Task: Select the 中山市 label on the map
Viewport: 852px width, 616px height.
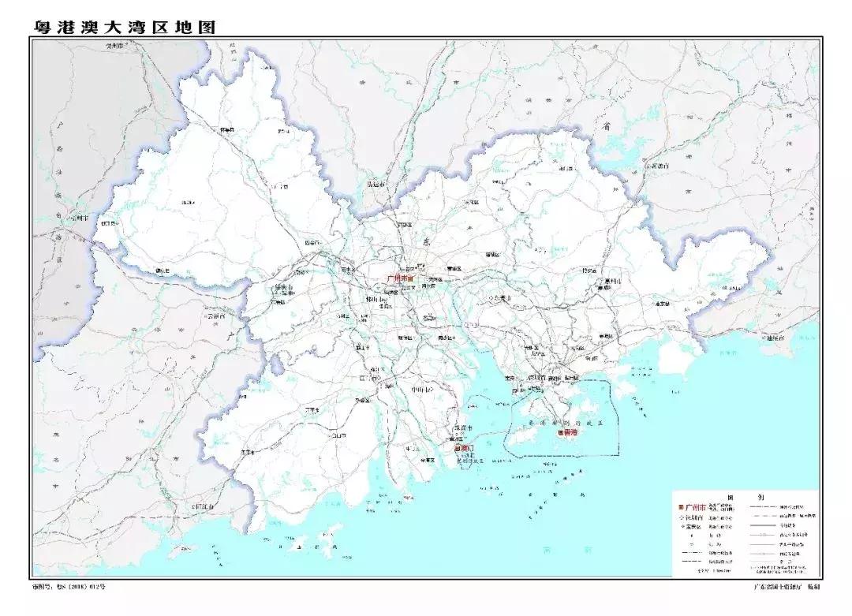Action: 421,390
